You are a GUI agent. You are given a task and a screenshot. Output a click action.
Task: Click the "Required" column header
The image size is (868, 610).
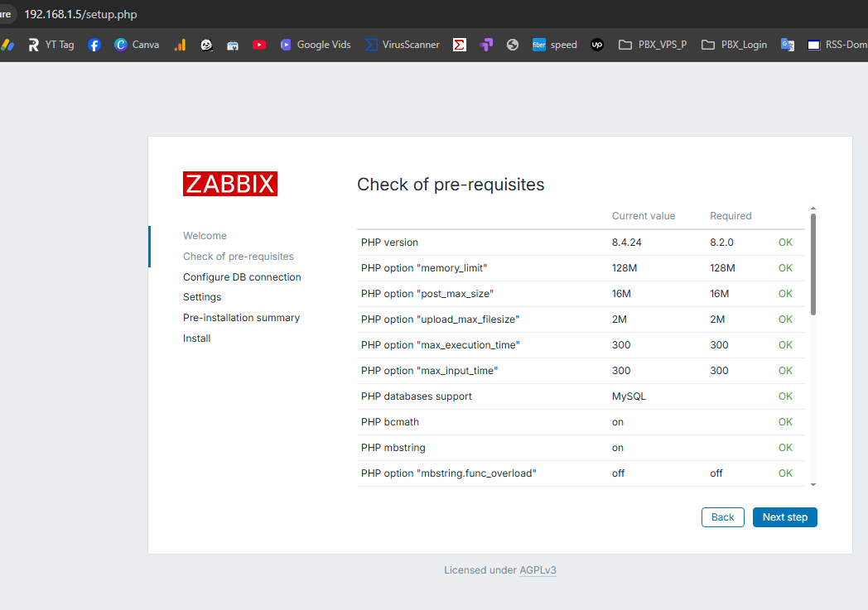[x=731, y=216]
